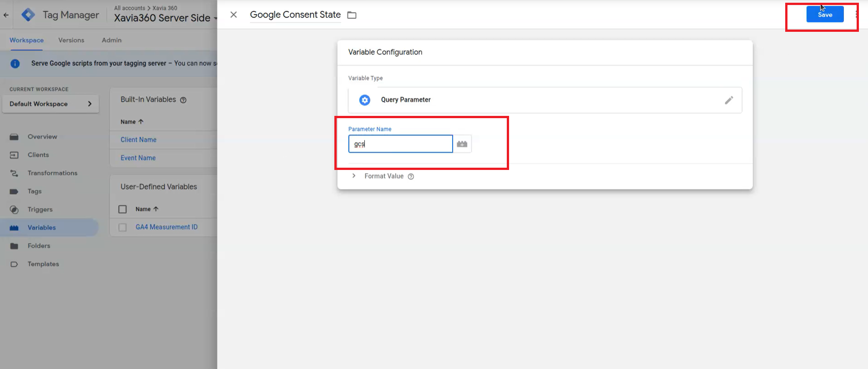
Task: Expand the Format Value section
Action: [x=354, y=176]
